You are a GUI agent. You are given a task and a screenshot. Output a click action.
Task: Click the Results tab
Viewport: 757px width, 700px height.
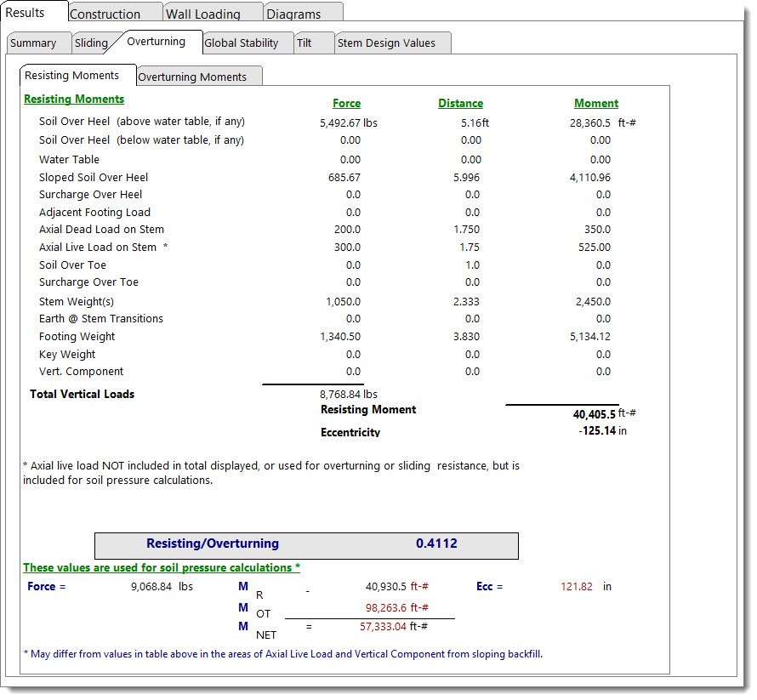point(26,12)
